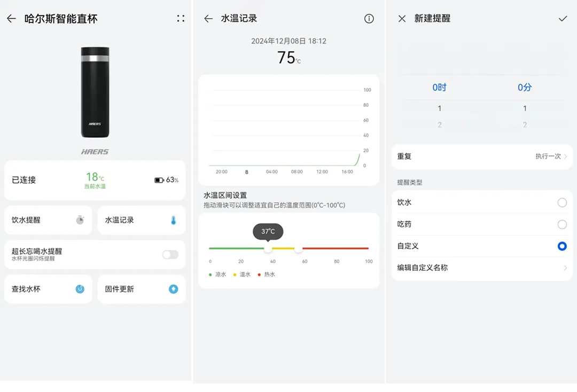Click the 37°C tooltip bubble
The width and height of the screenshot is (577, 392).
[268, 231]
